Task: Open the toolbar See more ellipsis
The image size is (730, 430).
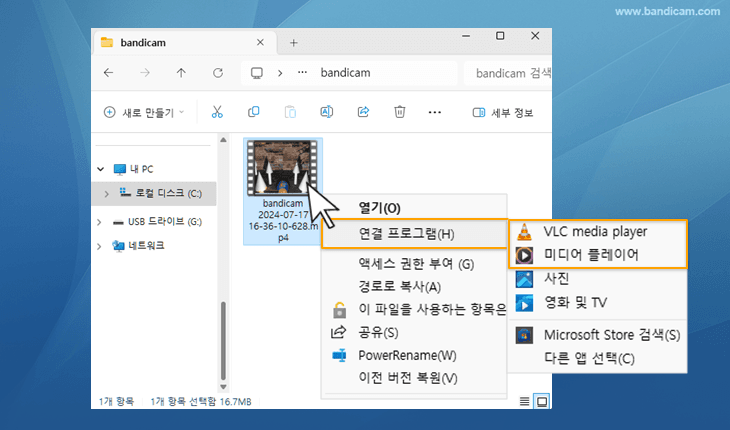Action: click(x=435, y=112)
